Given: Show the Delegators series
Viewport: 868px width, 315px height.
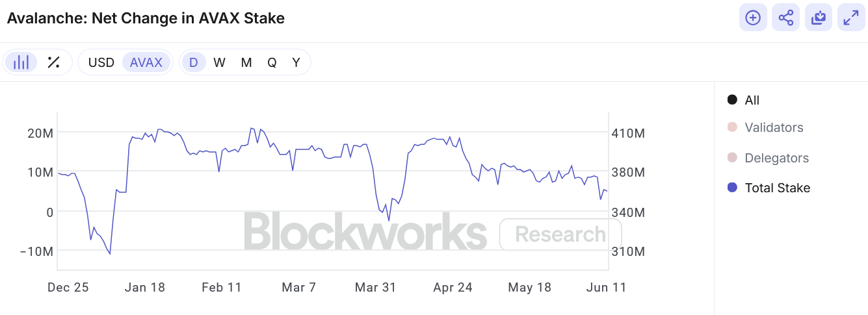Looking at the screenshot, I should (776, 158).
